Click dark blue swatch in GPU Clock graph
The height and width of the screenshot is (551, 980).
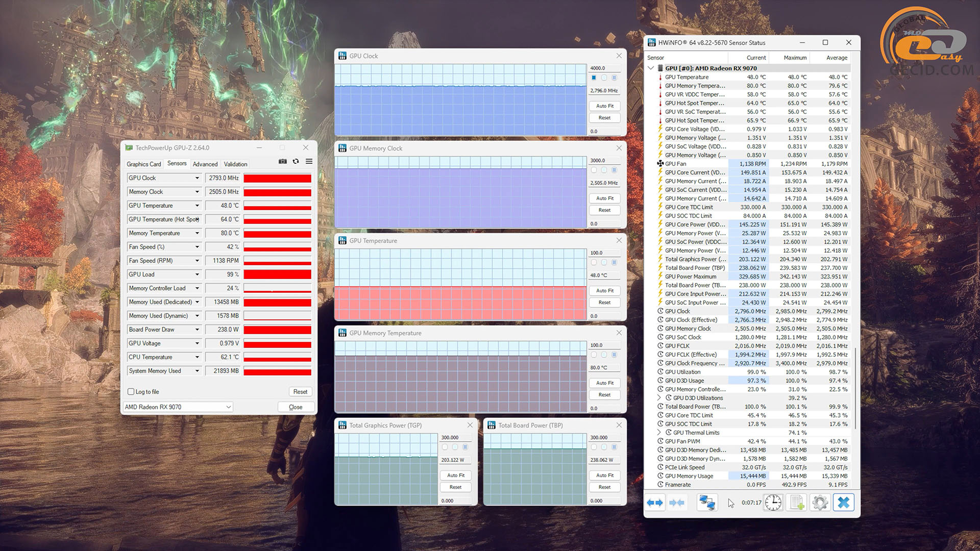coord(594,78)
